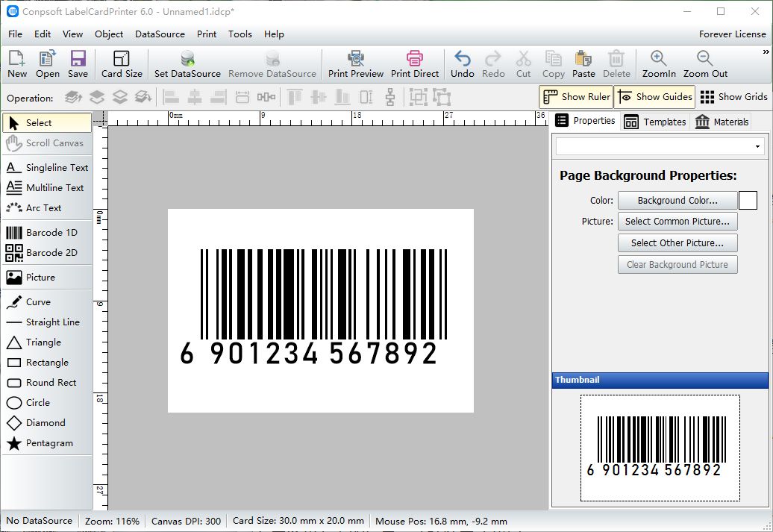Open the DataSource menu

coord(160,34)
